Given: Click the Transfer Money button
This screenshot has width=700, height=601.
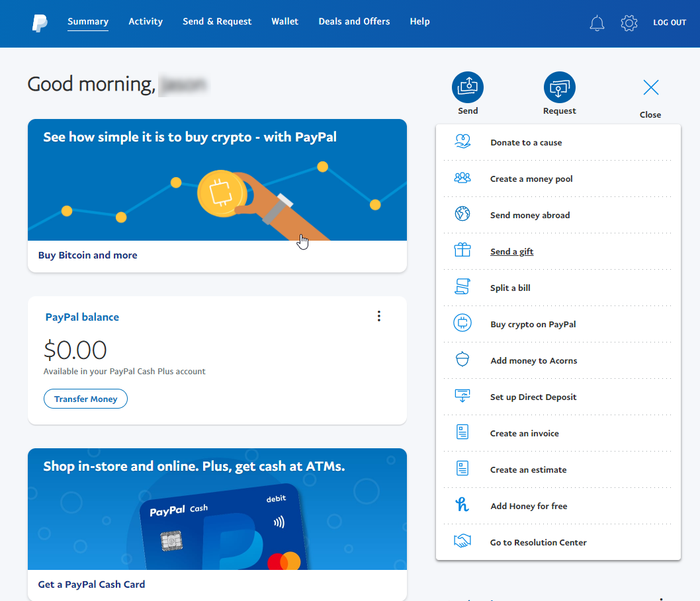Looking at the screenshot, I should point(85,399).
